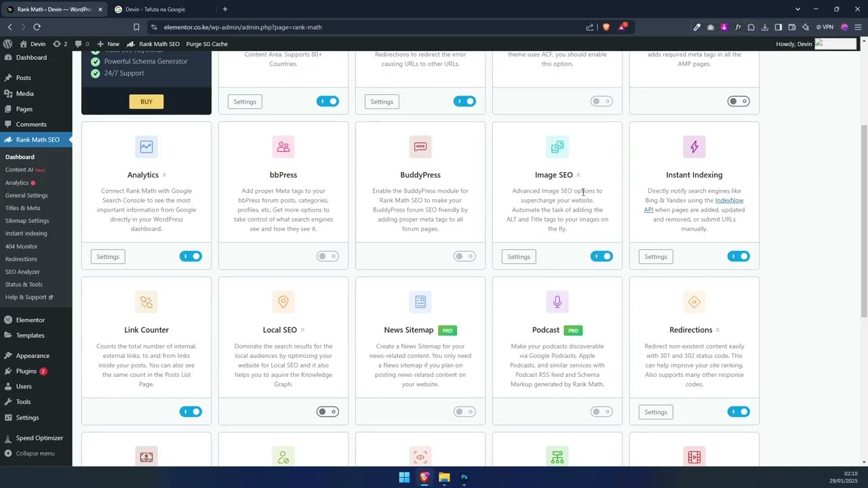Disable the Link Counter toggle
The image size is (868, 488).
(191, 411)
